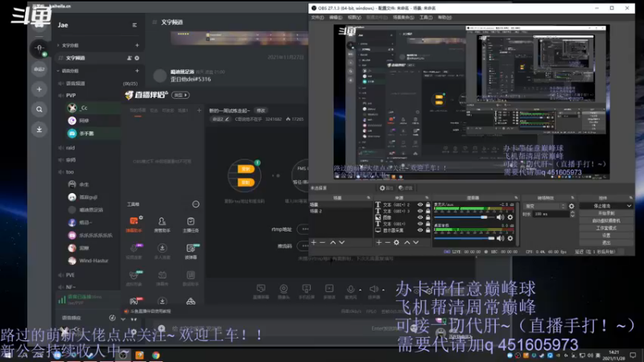
Task: Toggle 工作室模式 studio mode in OBS controls
Action: point(606,228)
